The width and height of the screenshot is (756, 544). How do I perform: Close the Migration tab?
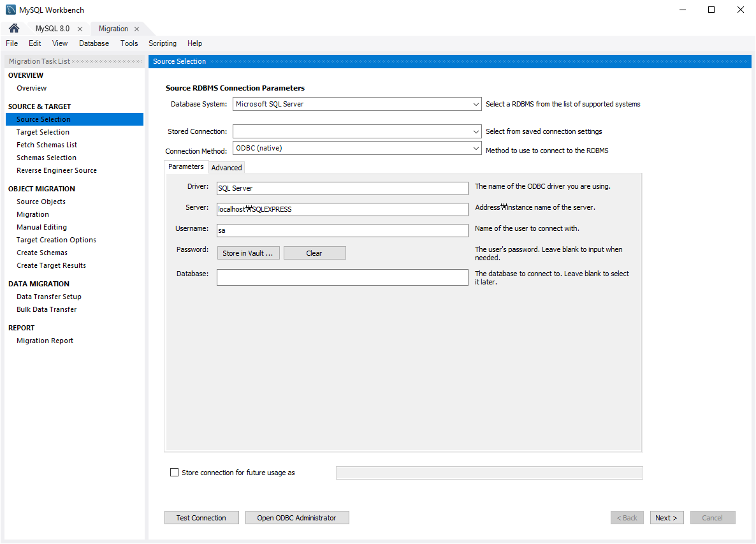pyautogui.click(x=136, y=29)
